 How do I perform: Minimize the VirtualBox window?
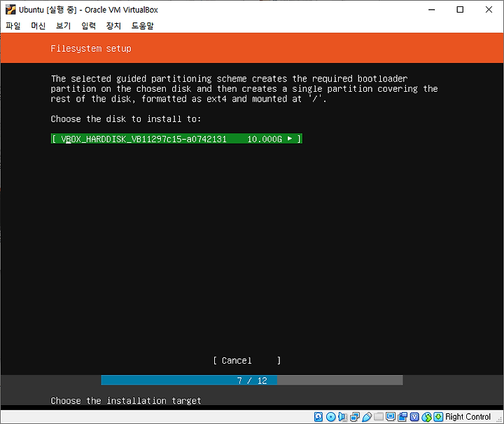[x=431, y=10]
